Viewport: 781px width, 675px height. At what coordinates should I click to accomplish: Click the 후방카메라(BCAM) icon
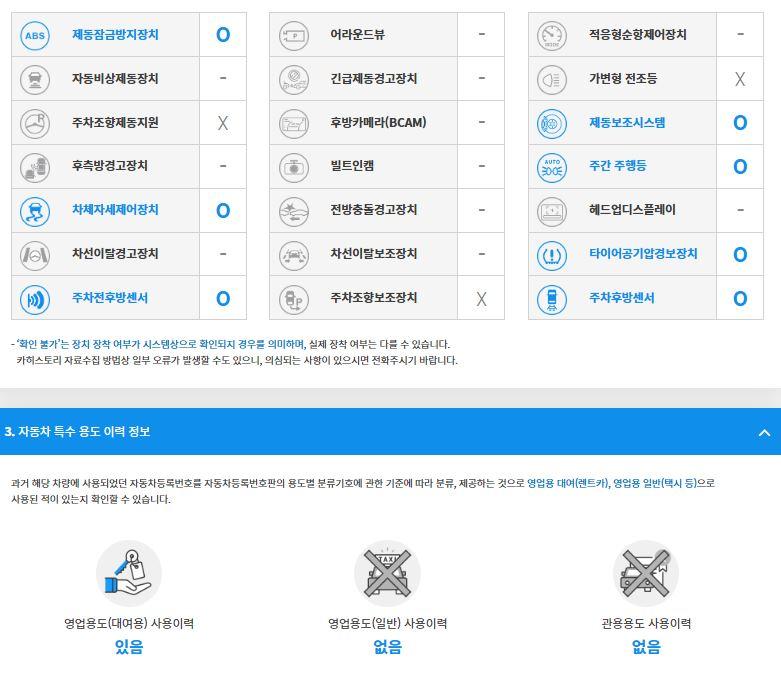coord(294,123)
